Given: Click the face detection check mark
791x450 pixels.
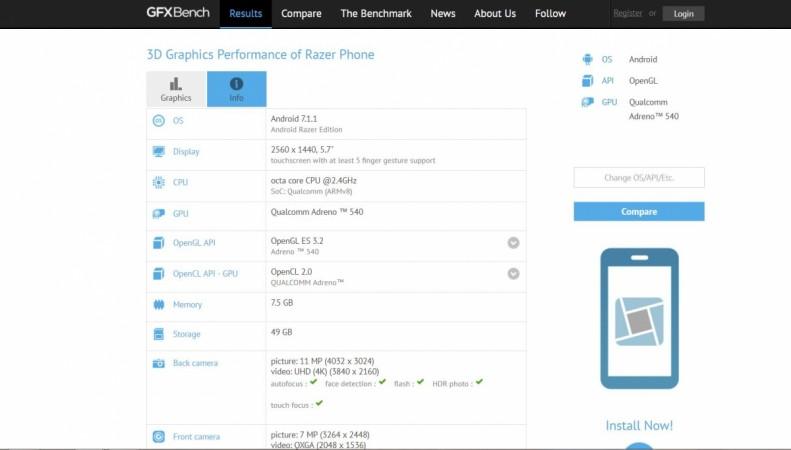Looking at the screenshot, I should coord(382,382).
